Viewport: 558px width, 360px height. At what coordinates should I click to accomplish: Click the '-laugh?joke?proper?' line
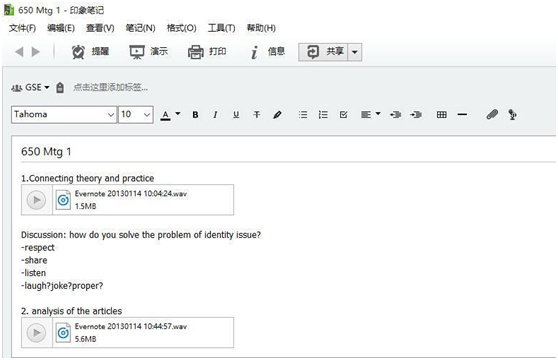(62, 286)
